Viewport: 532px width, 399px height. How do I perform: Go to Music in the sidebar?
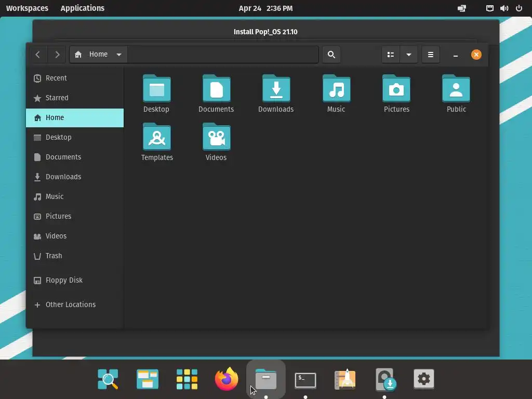[x=75, y=196]
